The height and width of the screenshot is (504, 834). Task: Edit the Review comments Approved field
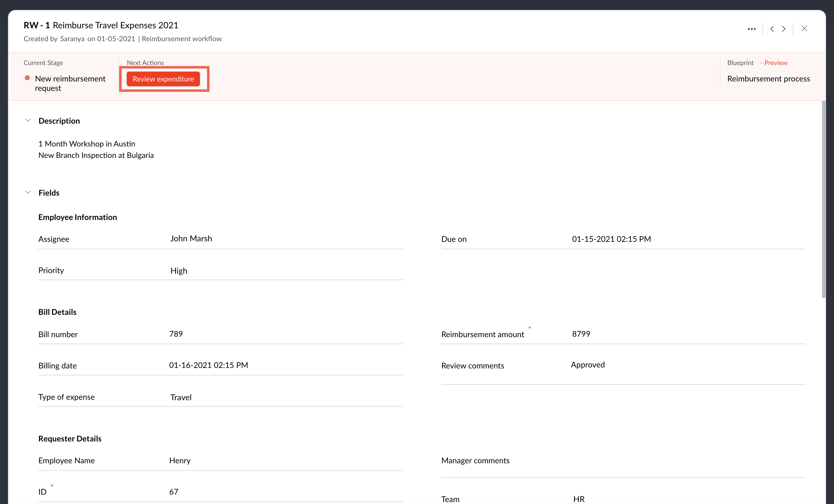pyautogui.click(x=588, y=365)
